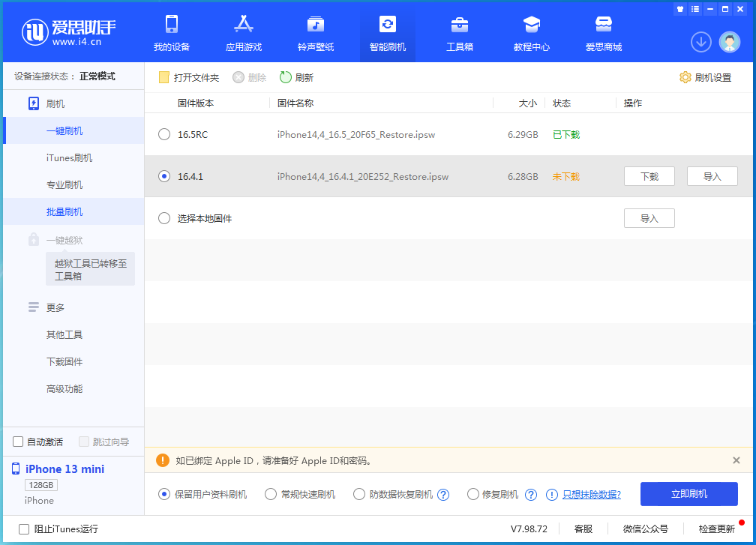Open 刷机设置 gear settings
The height and width of the screenshot is (545, 756).
(685, 77)
